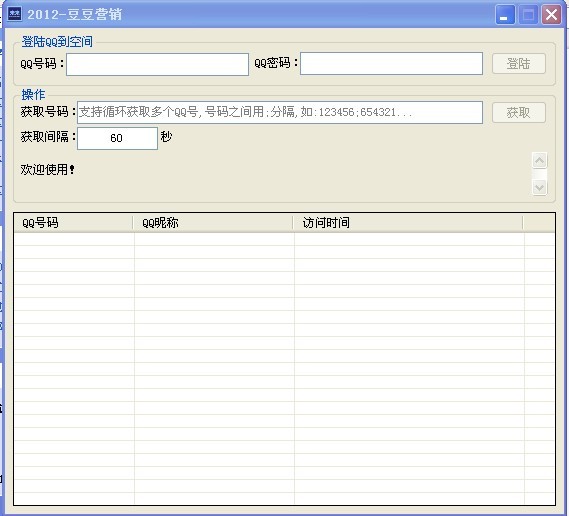Focus the QQ密码 password field
Screen dimensions: 569x516
391,64
